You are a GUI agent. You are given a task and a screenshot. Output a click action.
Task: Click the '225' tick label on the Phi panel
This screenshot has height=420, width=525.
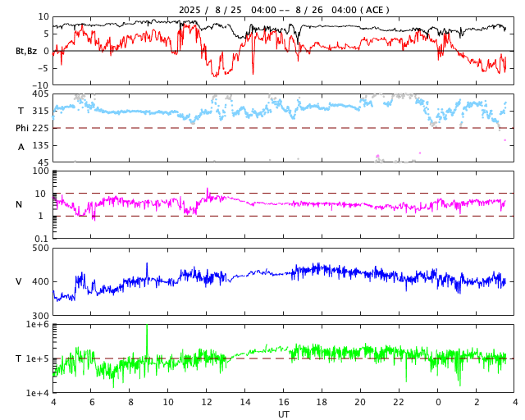40,128
